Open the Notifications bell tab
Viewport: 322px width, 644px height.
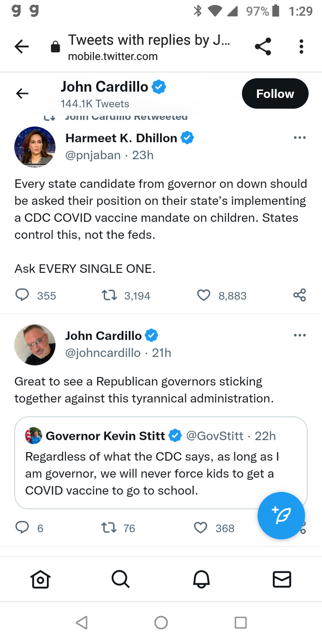click(x=201, y=579)
